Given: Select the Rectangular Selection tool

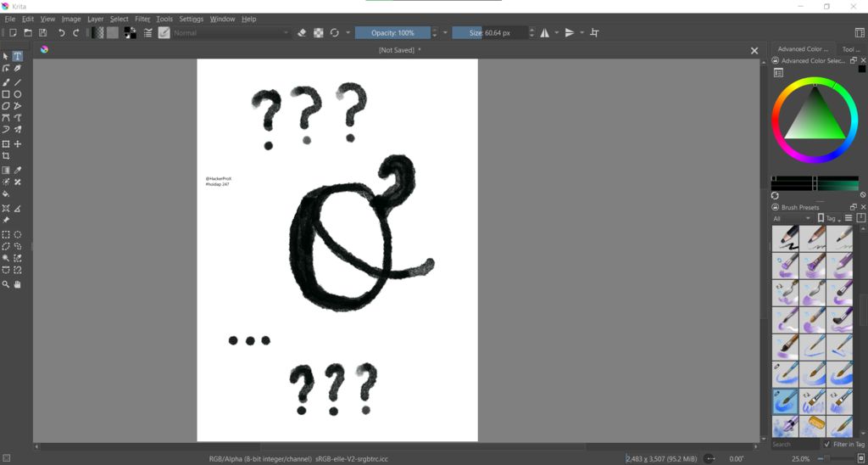Looking at the screenshot, I should [6, 234].
